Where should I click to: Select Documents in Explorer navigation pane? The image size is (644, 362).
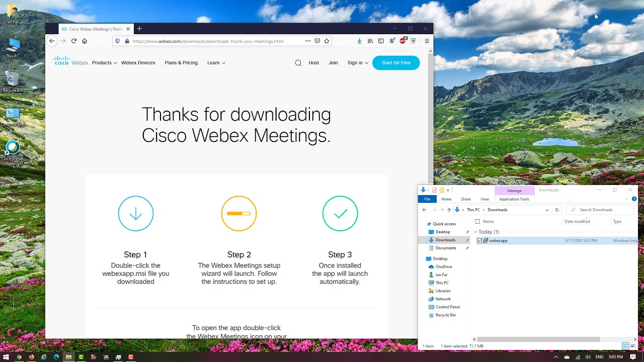tap(446, 248)
